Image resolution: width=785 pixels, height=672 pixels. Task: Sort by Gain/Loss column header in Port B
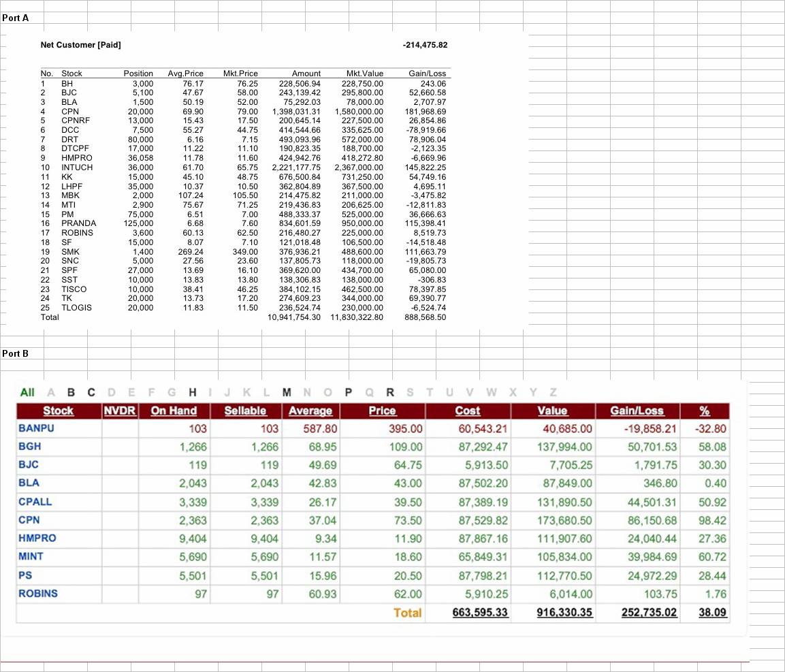pos(637,411)
